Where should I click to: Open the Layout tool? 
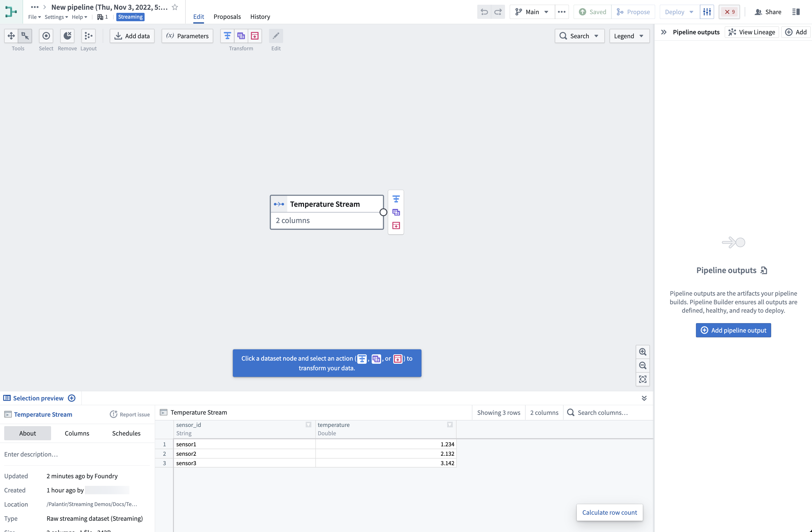point(88,35)
